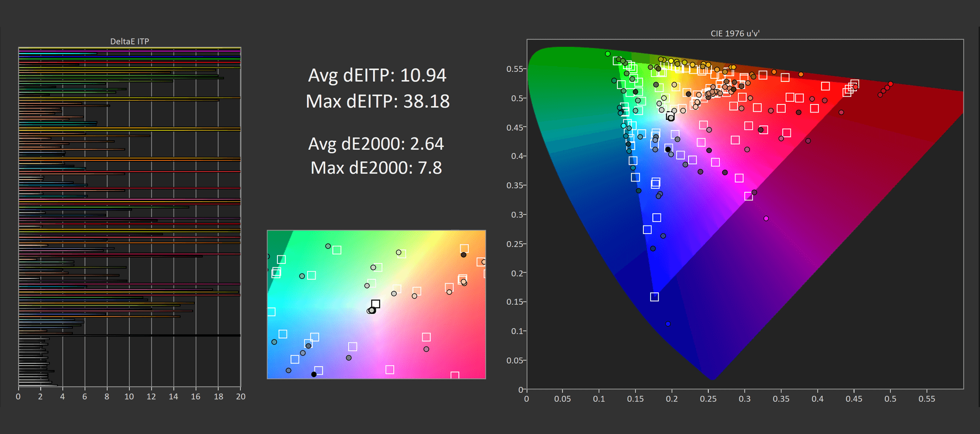Click the rightmost red circle in CIE chart
980x434 pixels.
(x=891, y=84)
